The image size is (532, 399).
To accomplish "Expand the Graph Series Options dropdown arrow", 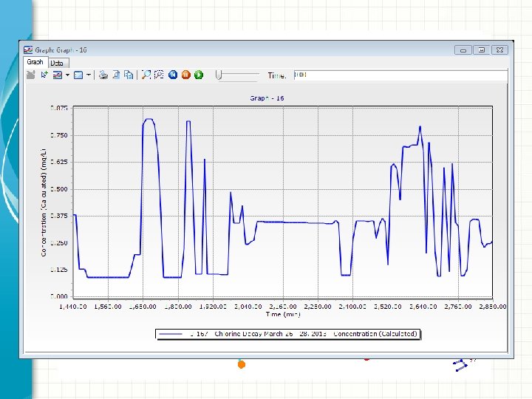I will pos(67,75).
